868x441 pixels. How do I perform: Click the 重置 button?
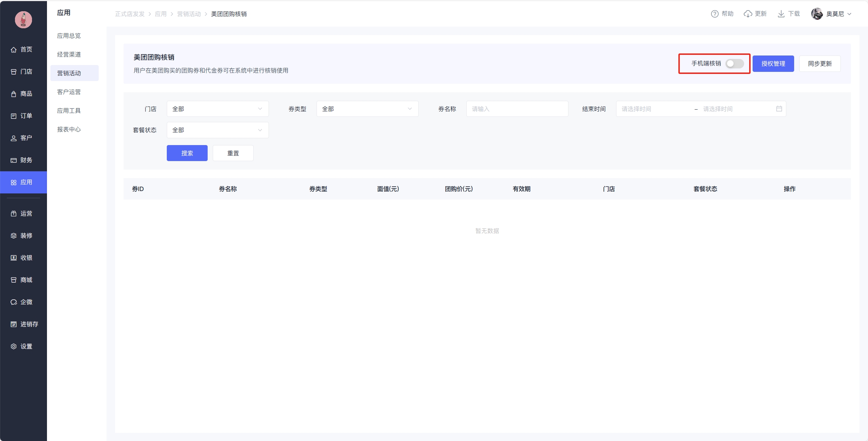click(x=233, y=153)
